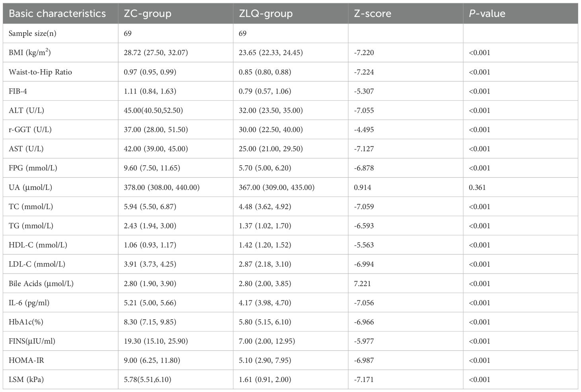
Task: Click the IL-6 ZLQ-group value cell
Action: (x=265, y=303)
